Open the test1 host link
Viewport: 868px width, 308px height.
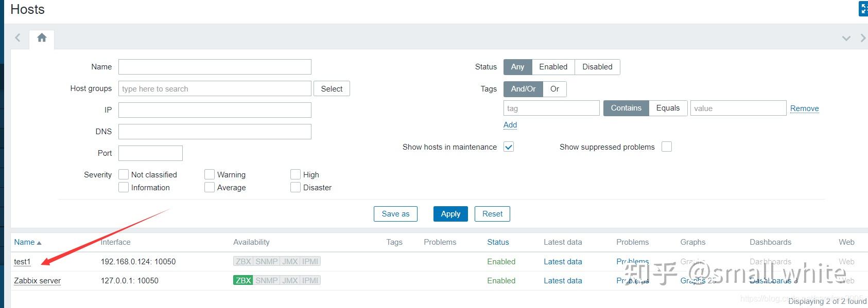point(22,262)
